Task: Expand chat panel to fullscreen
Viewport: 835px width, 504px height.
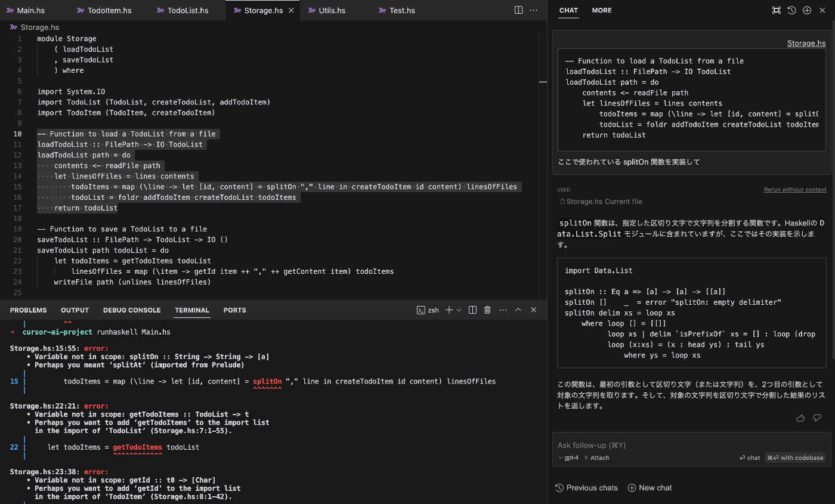Action: click(776, 10)
